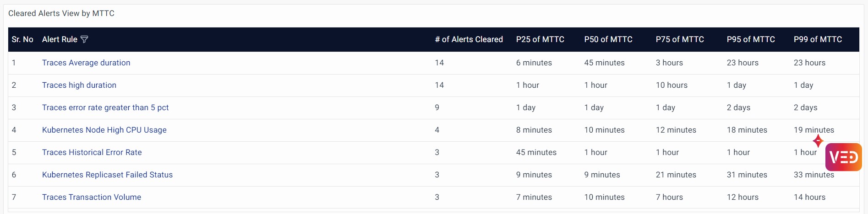The height and width of the screenshot is (214, 868).
Task: Click the Cleared Alerts View by MTTC title
Action: [x=61, y=13]
